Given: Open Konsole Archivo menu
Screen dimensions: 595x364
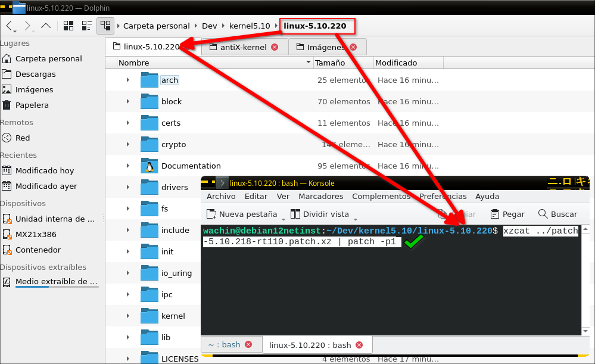Looking at the screenshot, I should click(x=221, y=196).
